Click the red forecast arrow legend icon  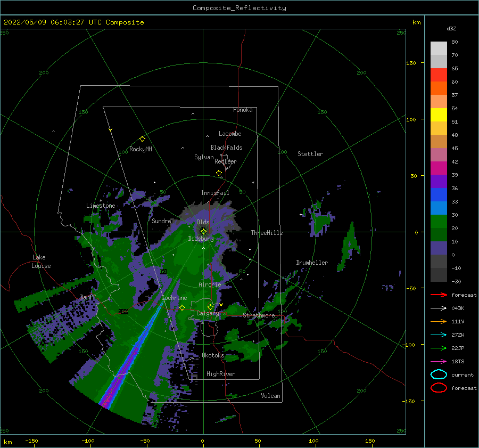(x=439, y=295)
